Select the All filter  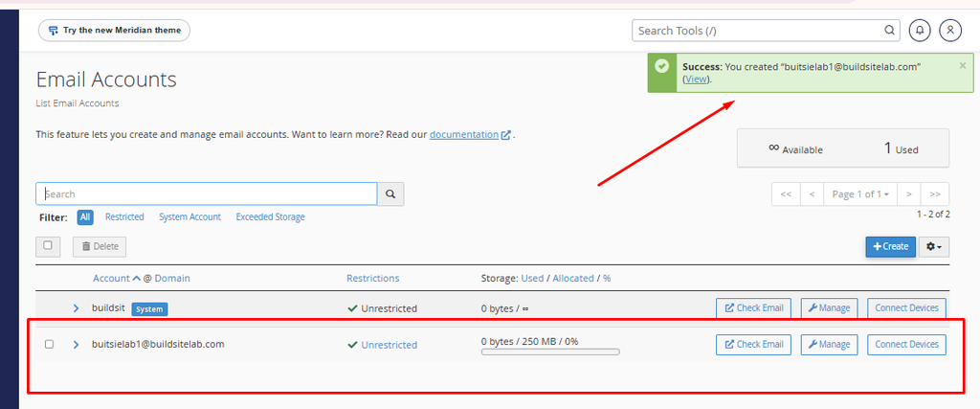pos(85,217)
